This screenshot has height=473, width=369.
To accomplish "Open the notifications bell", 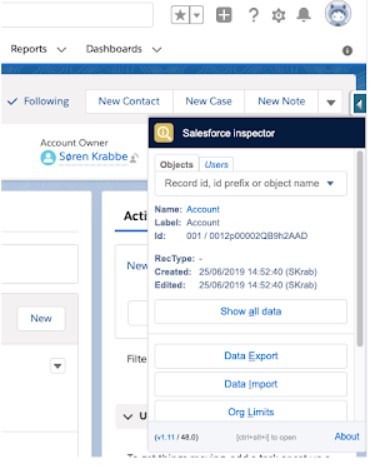I will 304,15.
